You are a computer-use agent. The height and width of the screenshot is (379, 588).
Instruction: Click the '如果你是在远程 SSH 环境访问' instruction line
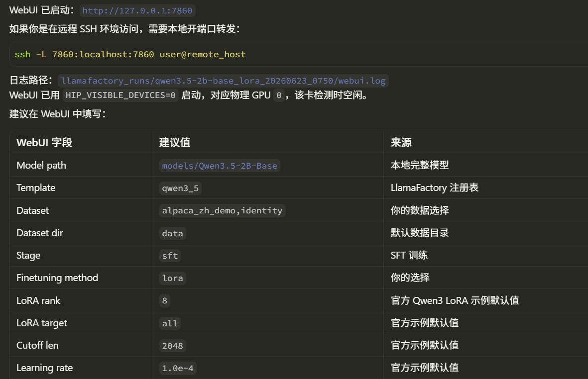(x=124, y=29)
